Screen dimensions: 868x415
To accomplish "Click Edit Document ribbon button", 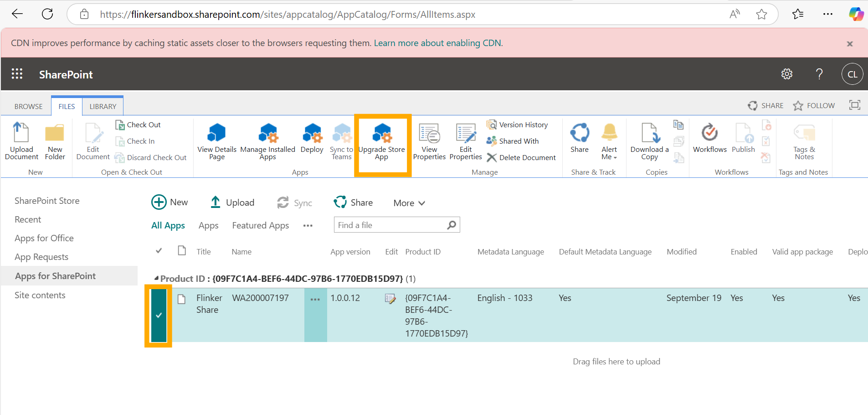I will pyautogui.click(x=93, y=141).
